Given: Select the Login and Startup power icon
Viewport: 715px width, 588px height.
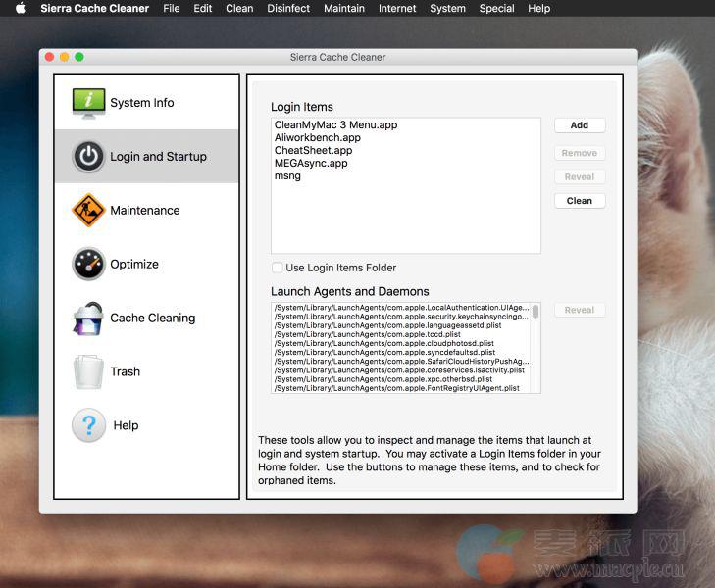Looking at the screenshot, I should [88, 157].
